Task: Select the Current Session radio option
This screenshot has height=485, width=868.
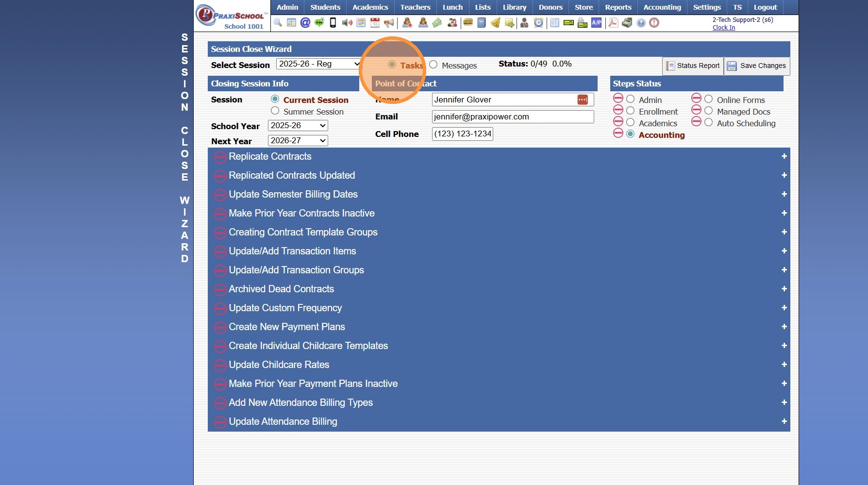Action: [275, 99]
